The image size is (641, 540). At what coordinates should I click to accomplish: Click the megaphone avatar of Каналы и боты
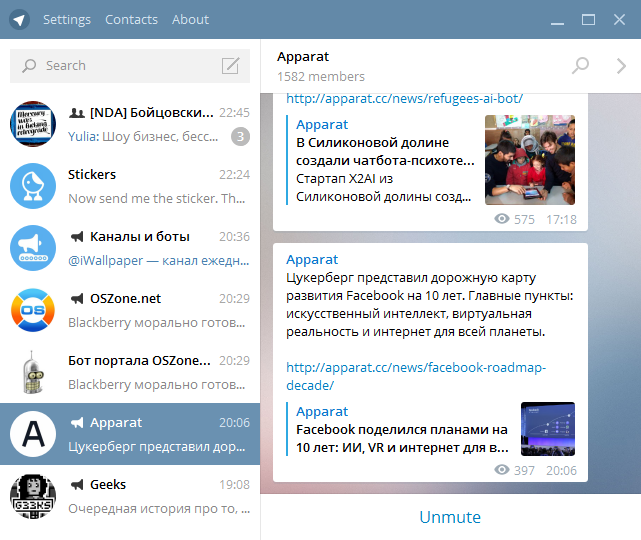click(32, 248)
